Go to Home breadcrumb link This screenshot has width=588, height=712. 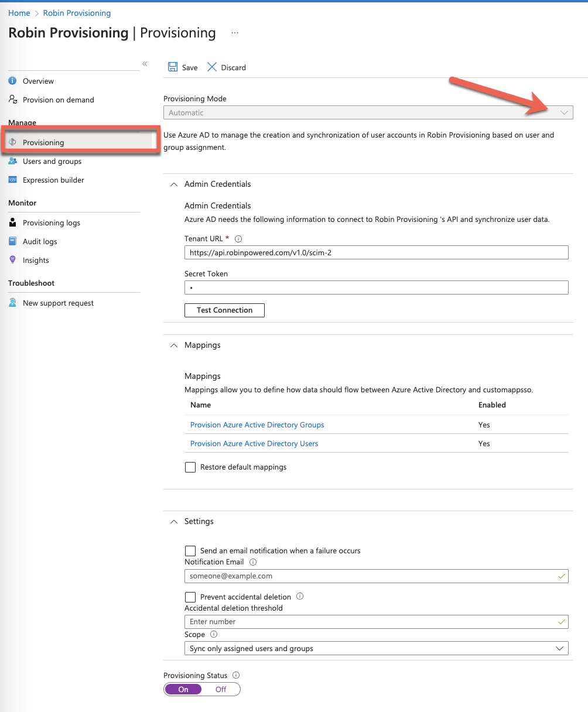click(19, 13)
